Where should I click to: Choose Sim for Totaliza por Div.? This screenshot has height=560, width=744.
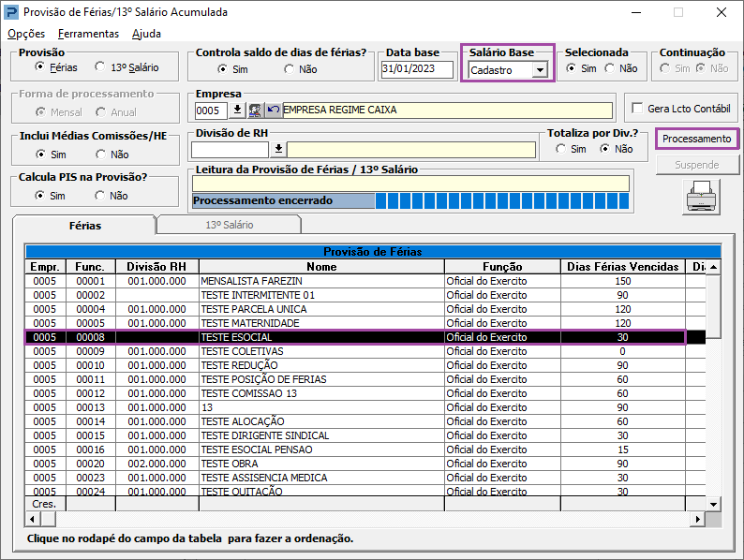pyautogui.click(x=561, y=149)
